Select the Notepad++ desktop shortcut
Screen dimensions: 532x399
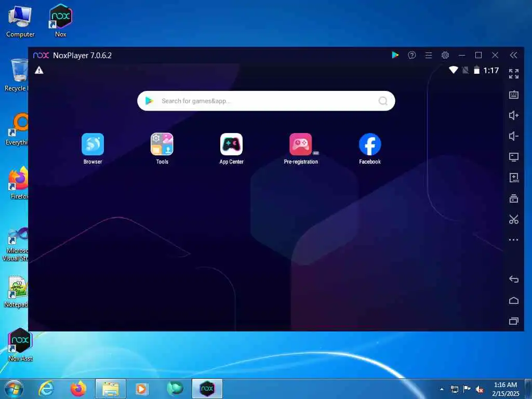point(16,291)
